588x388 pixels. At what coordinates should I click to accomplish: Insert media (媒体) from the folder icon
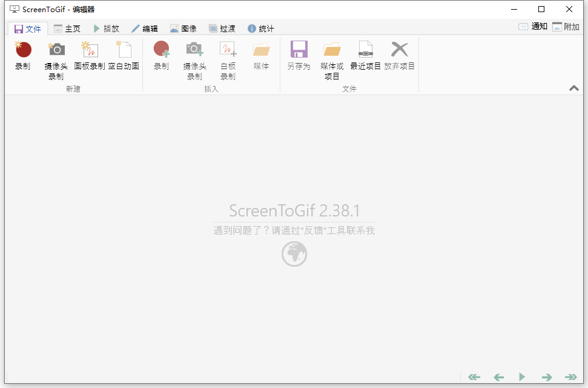click(261, 56)
